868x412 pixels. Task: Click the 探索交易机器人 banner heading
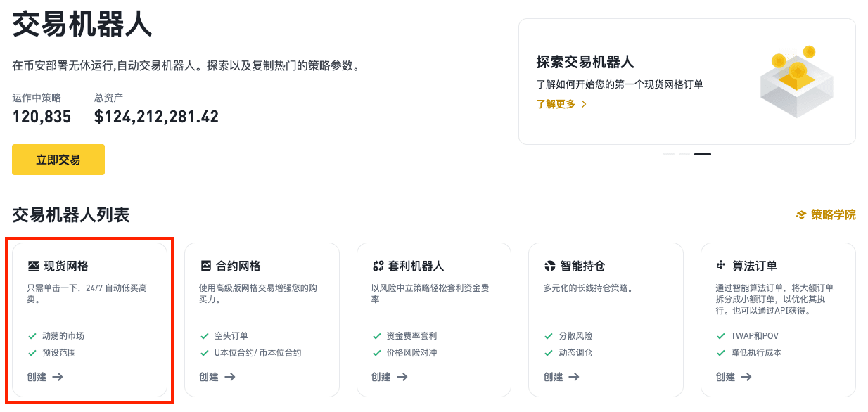[x=585, y=62]
